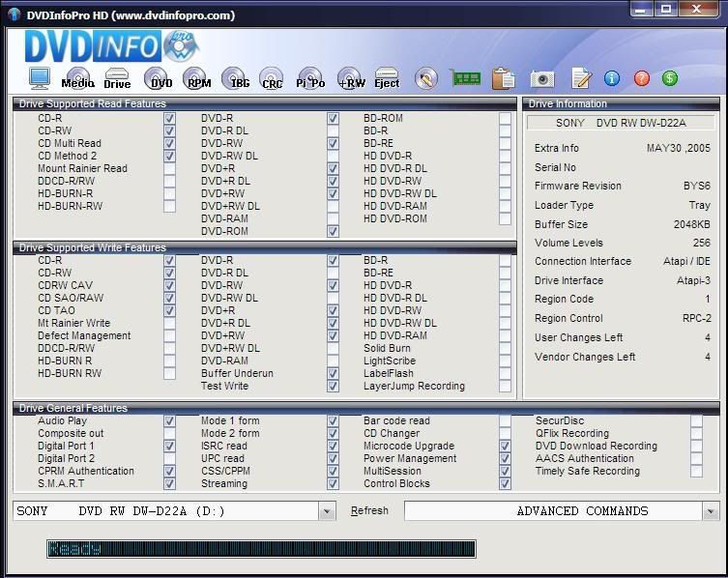The width and height of the screenshot is (728, 578).
Task: Click the Region Control value RPC-2
Action: [696, 319]
